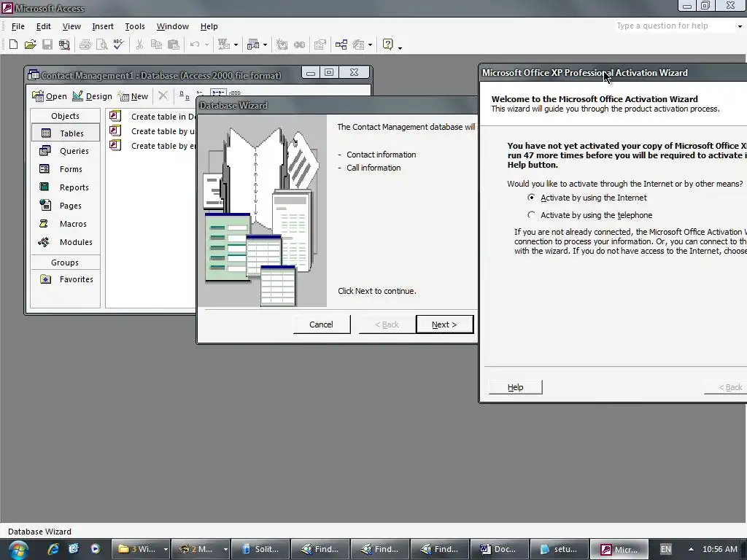
Task: Click Open button in database window
Action: (50, 96)
